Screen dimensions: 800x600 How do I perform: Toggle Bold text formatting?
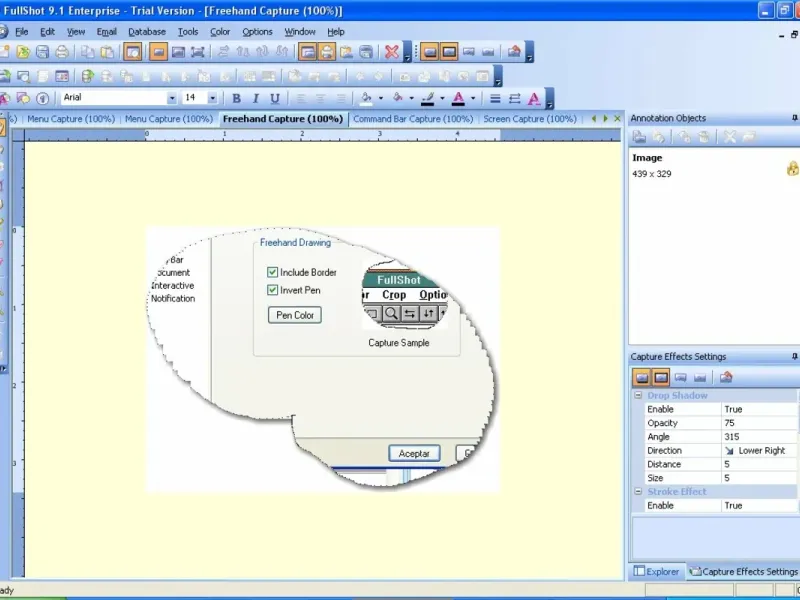click(236, 98)
